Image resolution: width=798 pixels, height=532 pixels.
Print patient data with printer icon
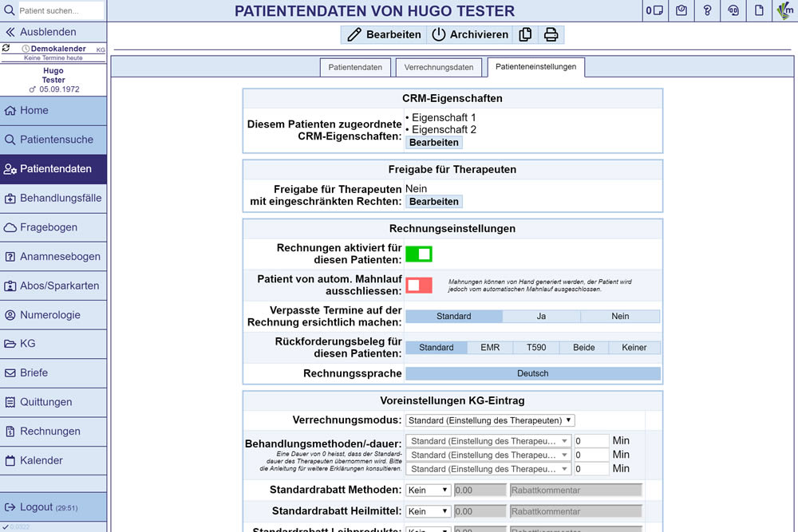tap(551, 34)
